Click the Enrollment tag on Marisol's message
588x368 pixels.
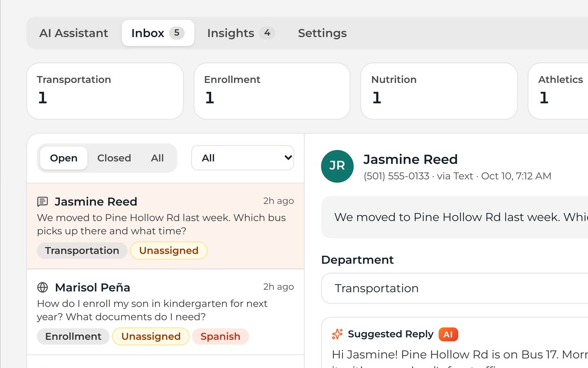73,337
